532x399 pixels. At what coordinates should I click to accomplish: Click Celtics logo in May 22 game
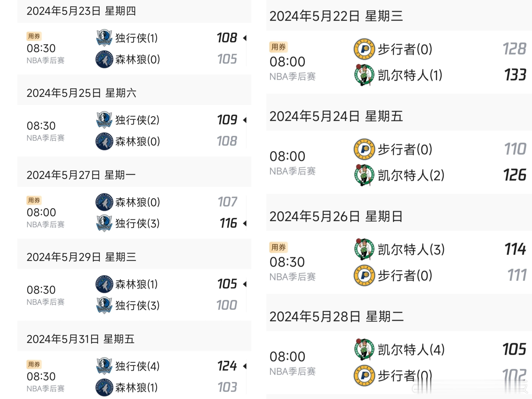[364, 75]
